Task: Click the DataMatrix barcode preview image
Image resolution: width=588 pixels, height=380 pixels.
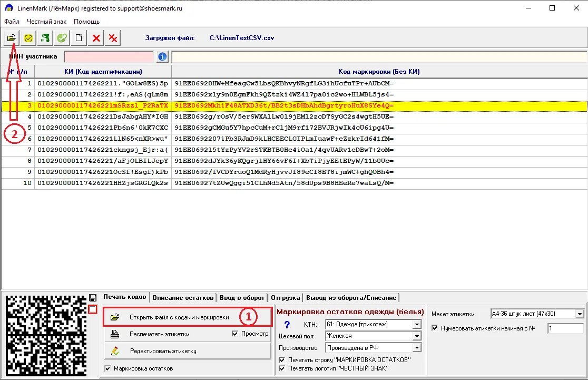Action: 46,335
